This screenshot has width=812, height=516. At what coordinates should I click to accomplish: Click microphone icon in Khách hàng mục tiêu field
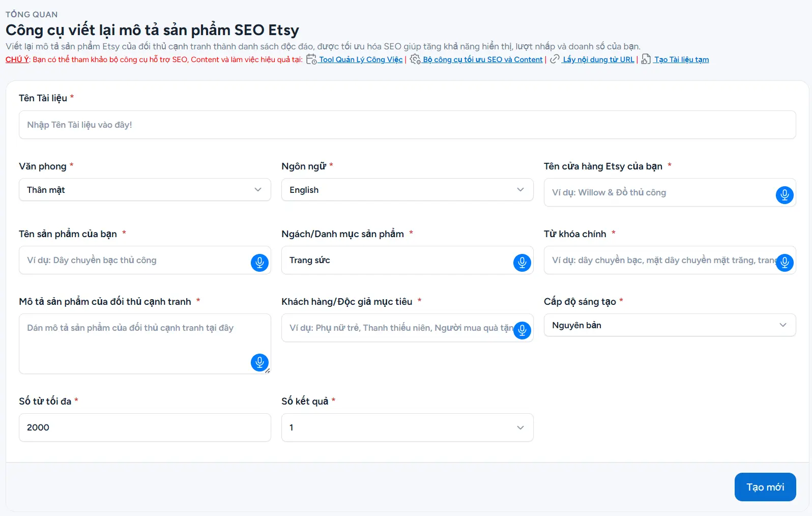point(522,330)
